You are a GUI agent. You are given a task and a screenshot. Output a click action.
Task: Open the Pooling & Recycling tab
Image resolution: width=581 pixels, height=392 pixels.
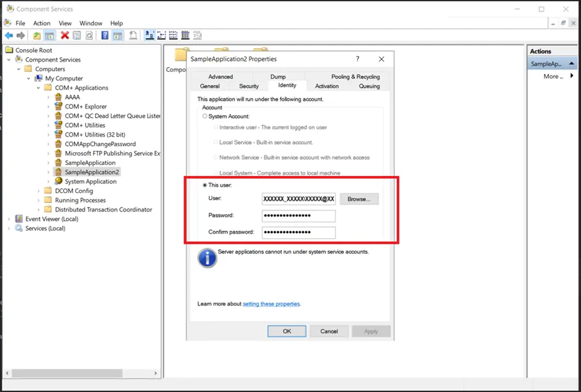point(355,76)
